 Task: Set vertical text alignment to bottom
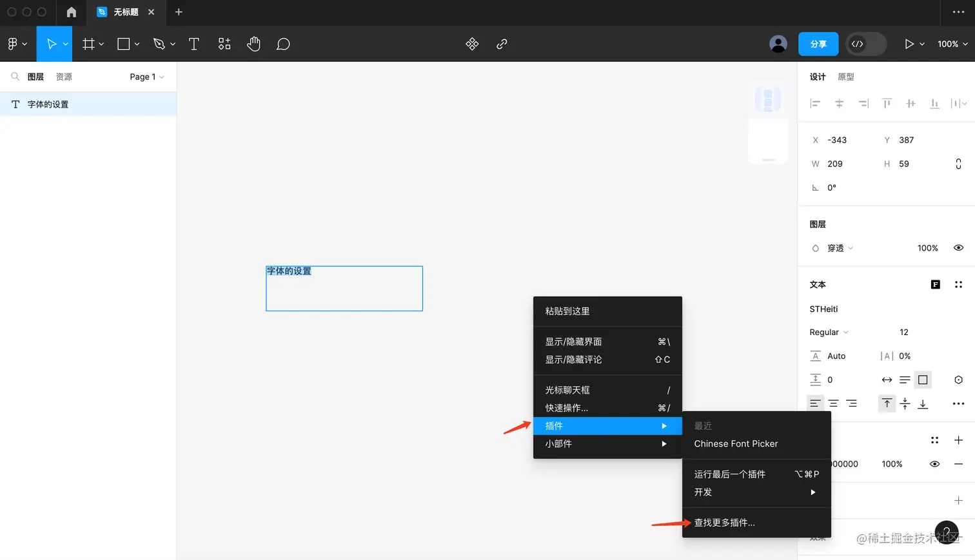click(923, 403)
